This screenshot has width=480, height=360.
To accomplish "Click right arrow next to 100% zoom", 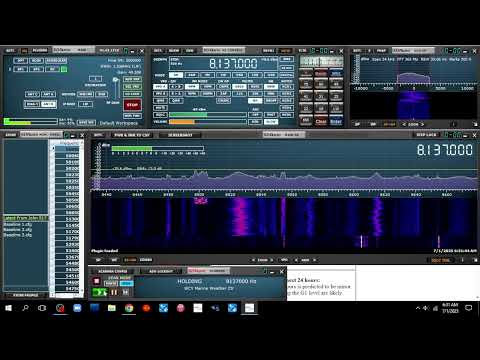I will pyautogui.click(x=423, y=124).
